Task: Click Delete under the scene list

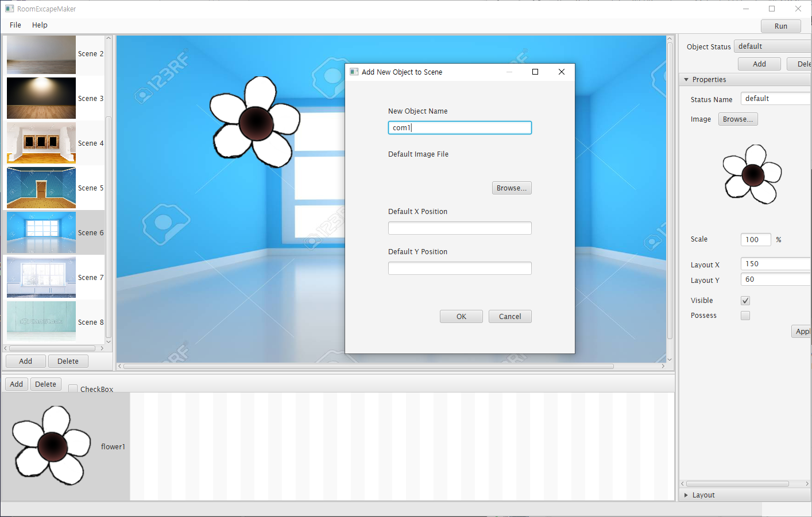Action: pos(68,361)
